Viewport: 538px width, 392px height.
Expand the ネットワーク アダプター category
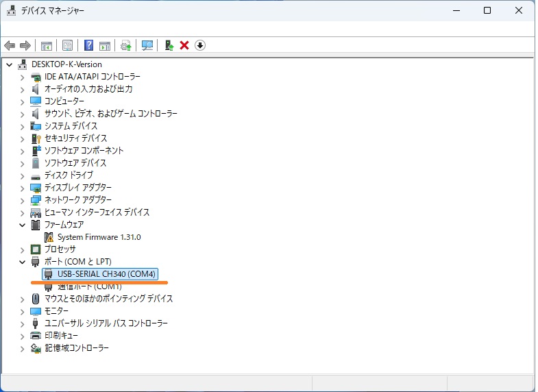23,200
